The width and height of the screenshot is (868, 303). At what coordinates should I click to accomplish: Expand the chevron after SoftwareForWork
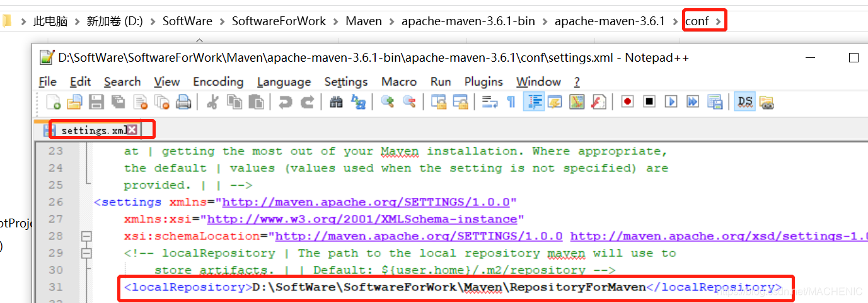[x=336, y=21]
